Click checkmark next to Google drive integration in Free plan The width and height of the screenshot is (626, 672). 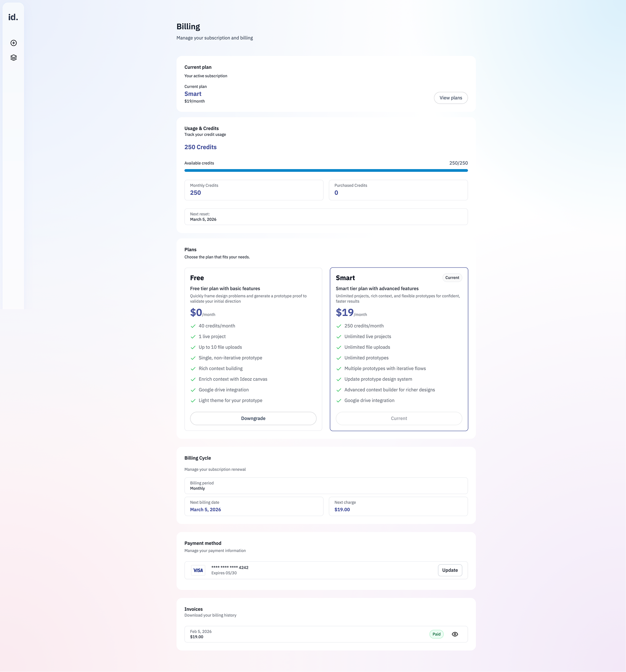[193, 390]
